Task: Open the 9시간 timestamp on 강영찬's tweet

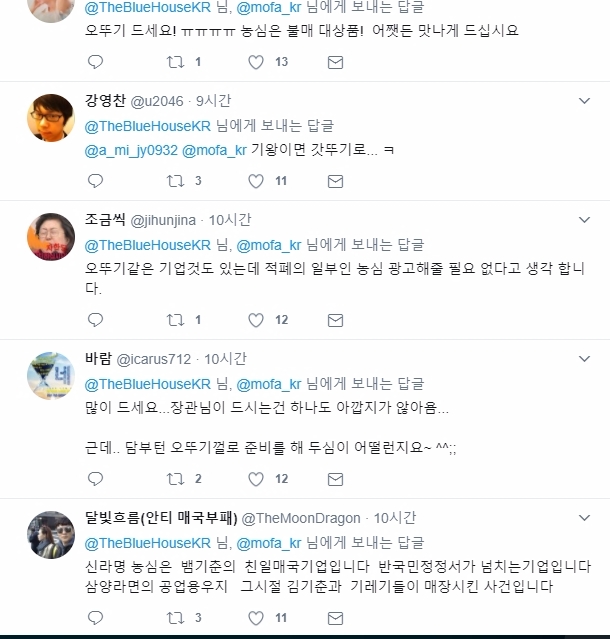Action: click(213, 101)
